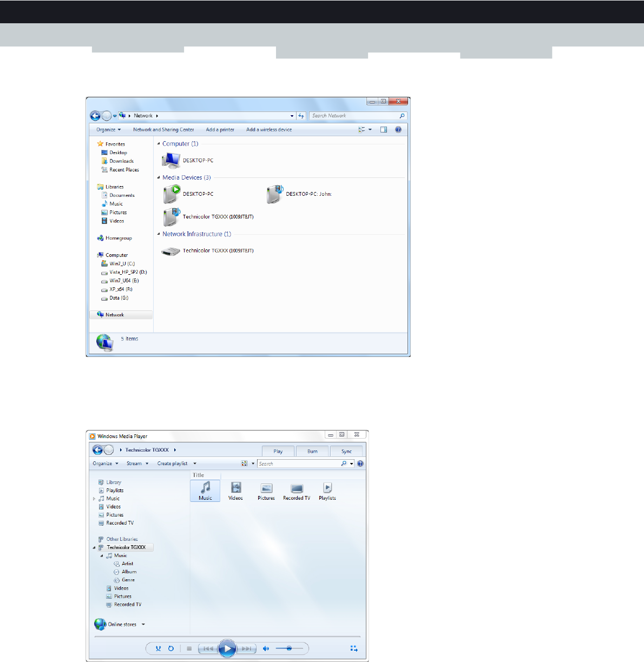Screen dimensions: 644x662
Task: Click Add a wireless device
Action: pos(269,130)
